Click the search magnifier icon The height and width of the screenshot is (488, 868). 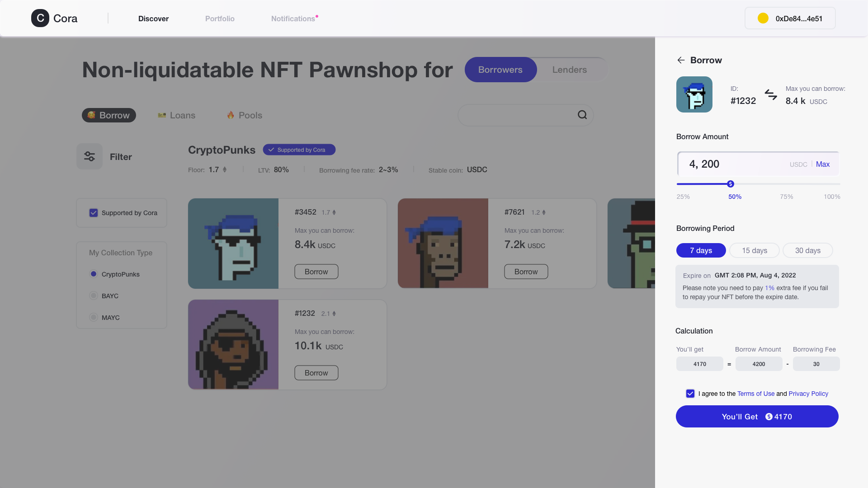click(582, 115)
